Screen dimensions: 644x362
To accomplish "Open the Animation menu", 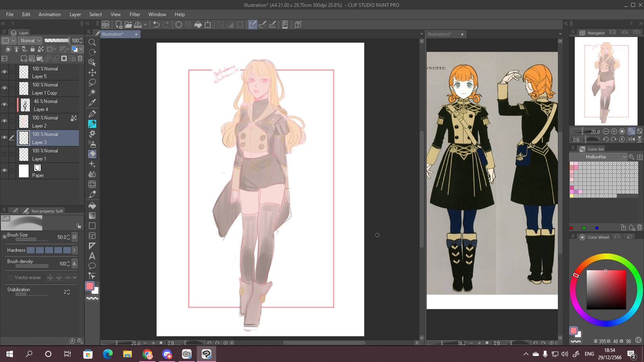I will [x=50, y=14].
